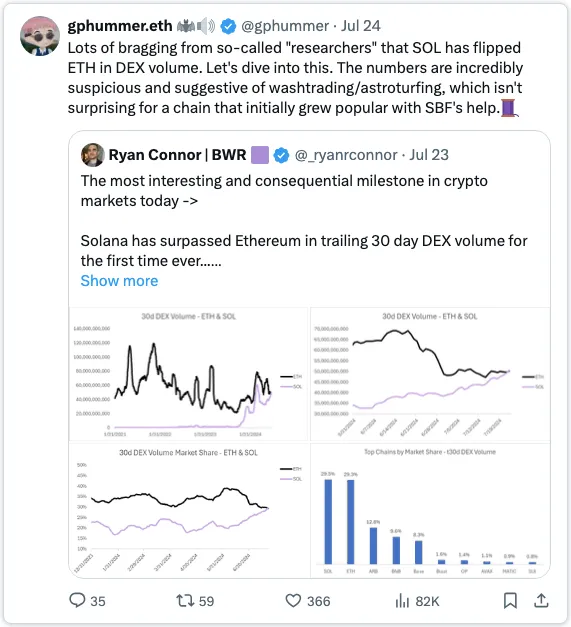
Task: Open gphummer.eth profile avatar
Action: (40, 36)
